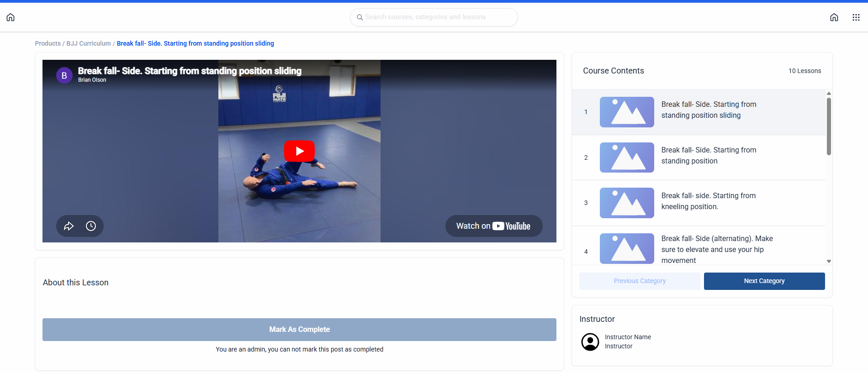Click the search magnifier icon

click(x=360, y=17)
